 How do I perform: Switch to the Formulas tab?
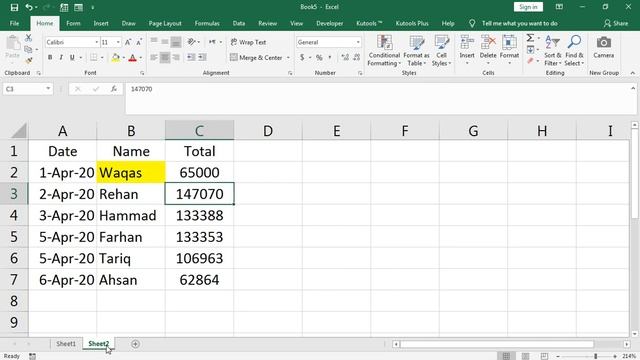pos(207,23)
